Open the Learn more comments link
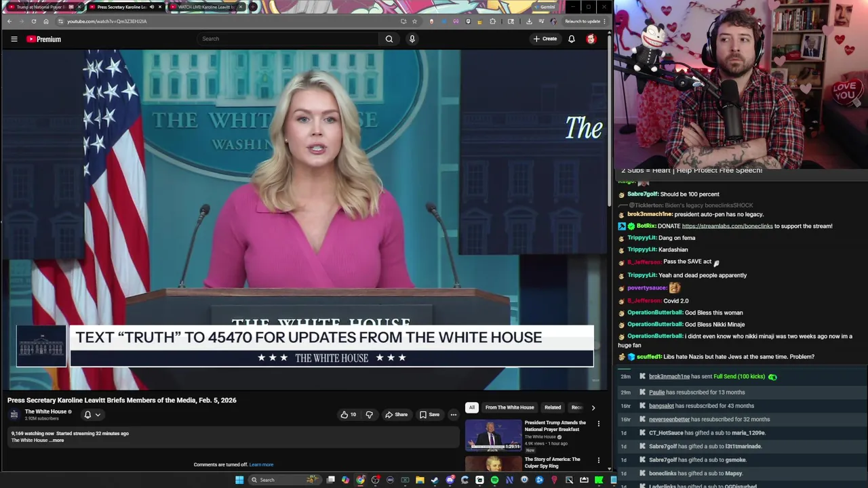The width and height of the screenshot is (868, 488). (x=261, y=465)
